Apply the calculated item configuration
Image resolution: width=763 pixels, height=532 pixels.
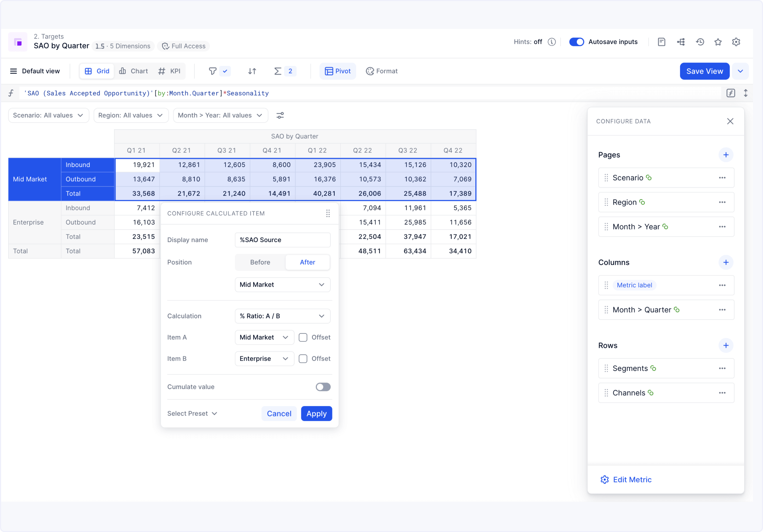click(316, 414)
